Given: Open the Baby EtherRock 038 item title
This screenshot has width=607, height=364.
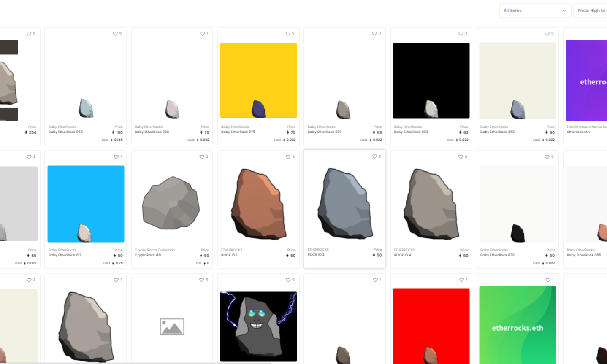Looking at the screenshot, I should click(152, 132).
